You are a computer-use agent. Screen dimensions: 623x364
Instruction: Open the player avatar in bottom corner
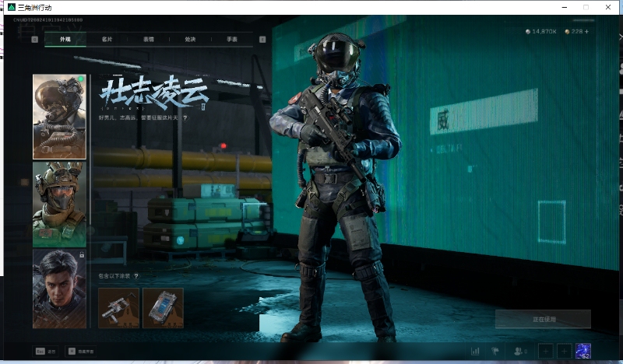click(x=583, y=352)
